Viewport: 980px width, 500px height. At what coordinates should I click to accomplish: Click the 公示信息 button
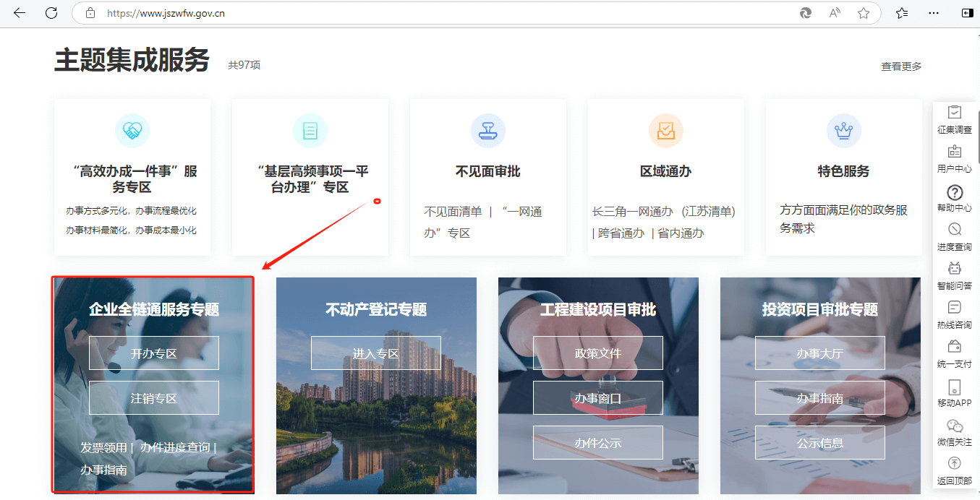[x=820, y=443]
